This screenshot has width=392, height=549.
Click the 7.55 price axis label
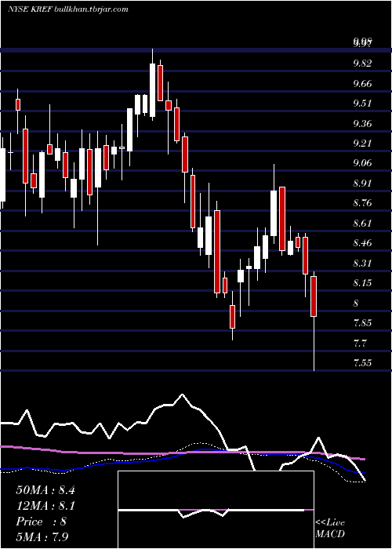[x=362, y=362]
